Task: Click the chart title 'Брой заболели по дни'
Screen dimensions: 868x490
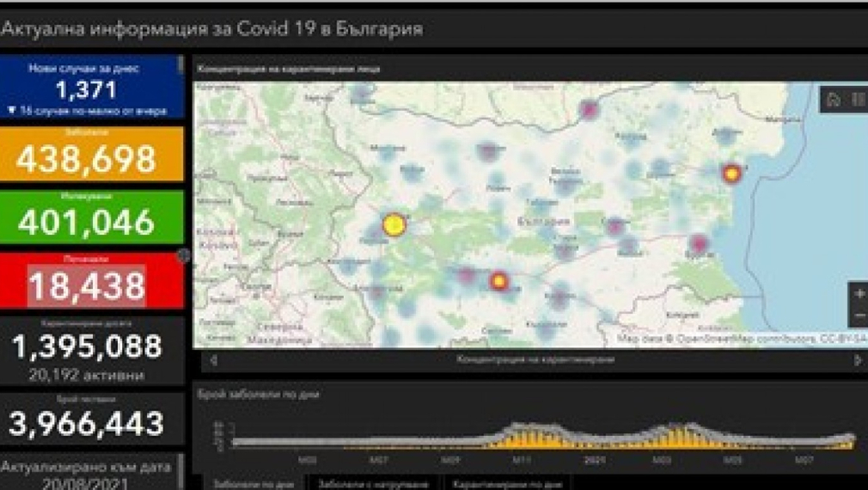Action: pyautogui.click(x=258, y=395)
